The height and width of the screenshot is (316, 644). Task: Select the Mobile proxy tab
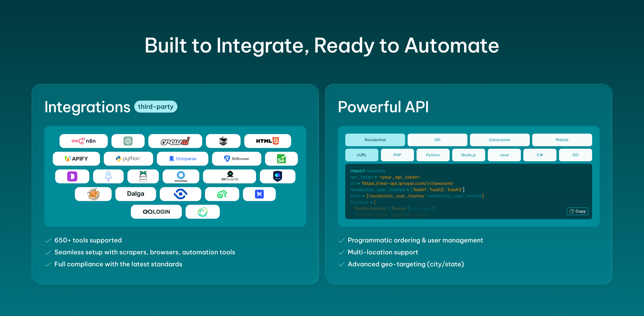[x=562, y=140]
